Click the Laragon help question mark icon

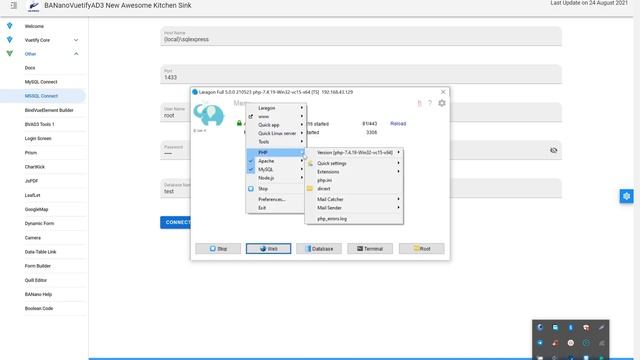coord(430,103)
